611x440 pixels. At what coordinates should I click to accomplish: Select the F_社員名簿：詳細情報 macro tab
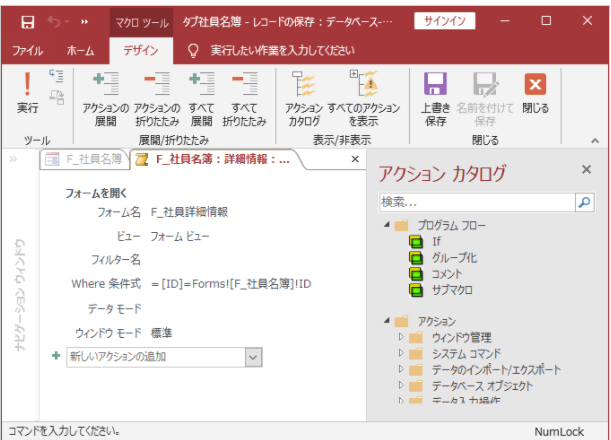pyautogui.click(x=218, y=159)
